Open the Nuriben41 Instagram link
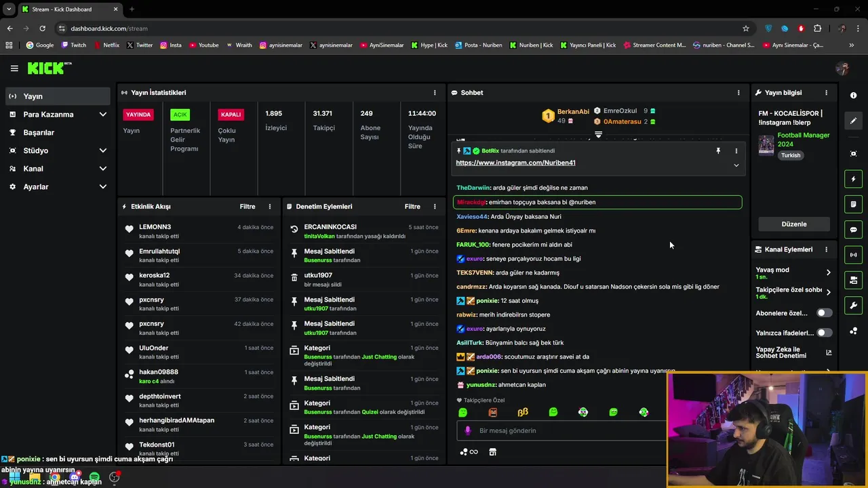Image resolution: width=868 pixels, height=488 pixels. (x=515, y=163)
